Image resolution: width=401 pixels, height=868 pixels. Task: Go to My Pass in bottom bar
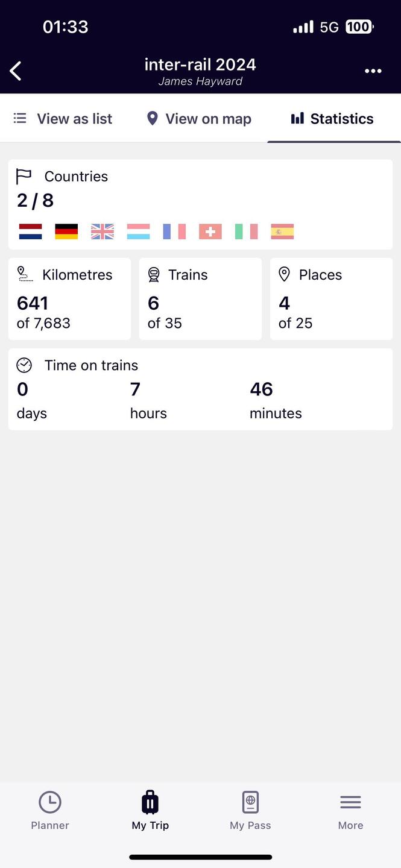250,811
